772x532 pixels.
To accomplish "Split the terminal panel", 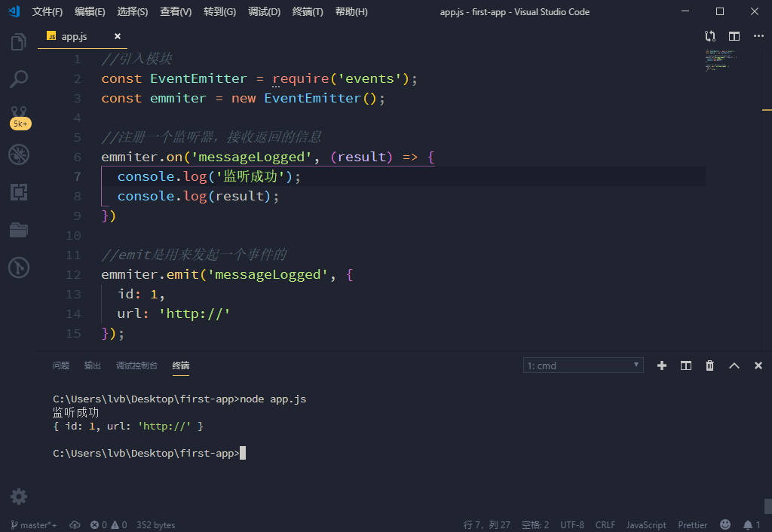I will (686, 365).
